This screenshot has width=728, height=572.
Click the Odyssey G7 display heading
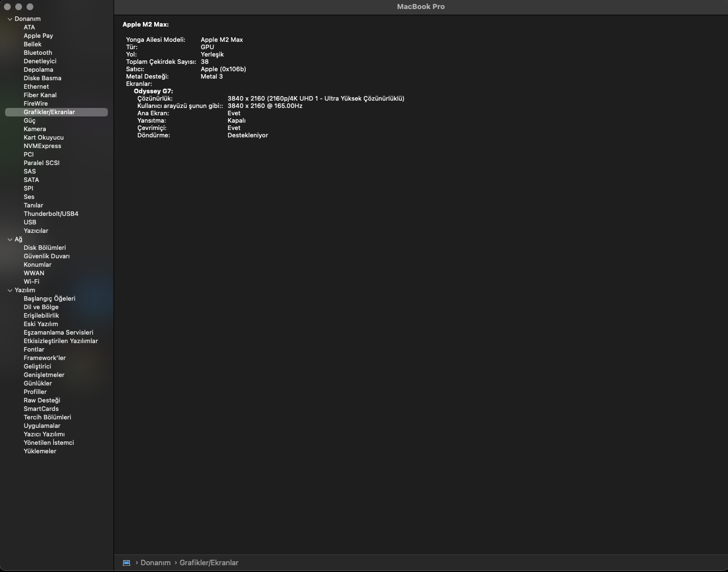[x=154, y=91]
